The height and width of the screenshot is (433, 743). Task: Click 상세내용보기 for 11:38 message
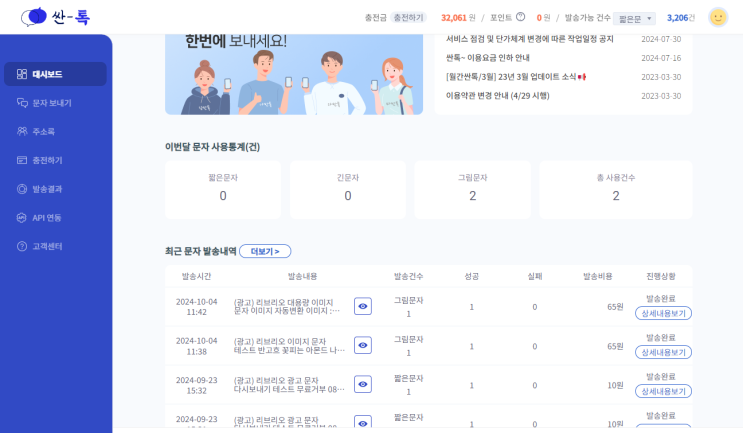(663, 352)
